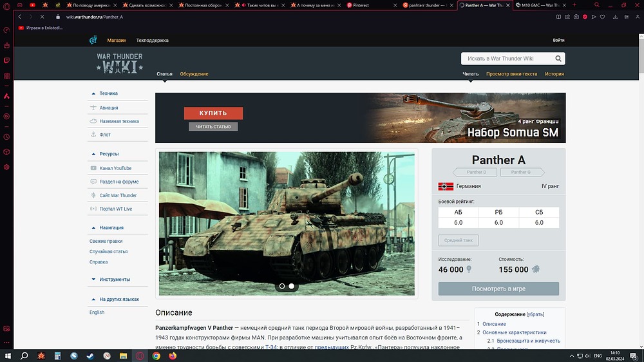
Task: Click the War Thunder Wiki logo
Action: click(120, 63)
